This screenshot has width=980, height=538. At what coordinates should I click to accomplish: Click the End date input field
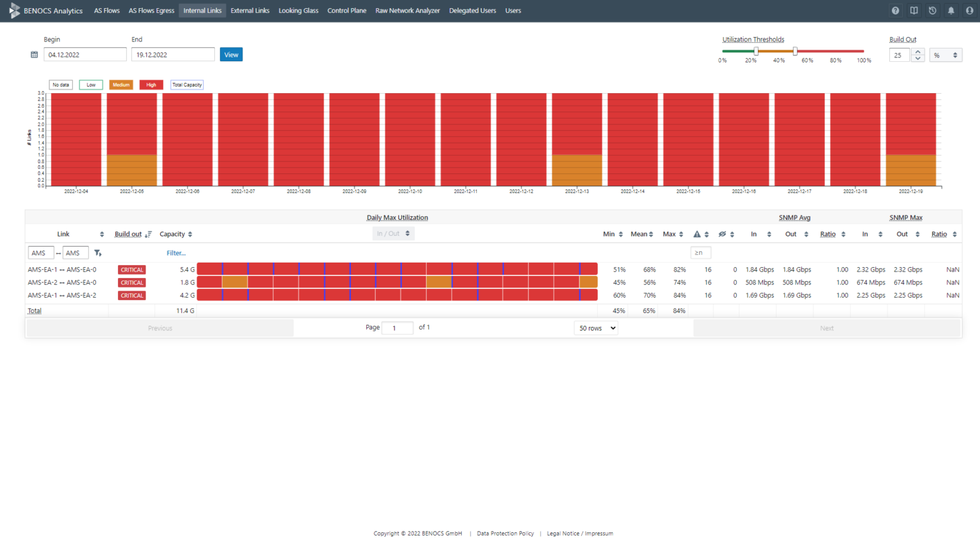(x=173, y=54)
